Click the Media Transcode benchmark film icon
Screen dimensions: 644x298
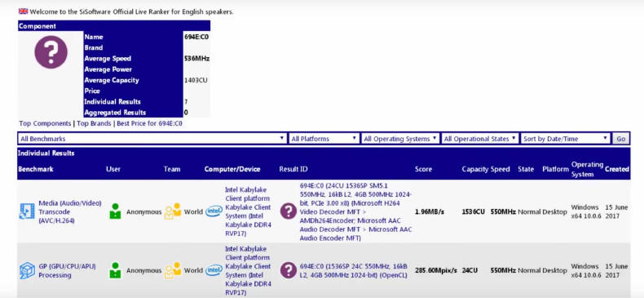click(27, 211)
